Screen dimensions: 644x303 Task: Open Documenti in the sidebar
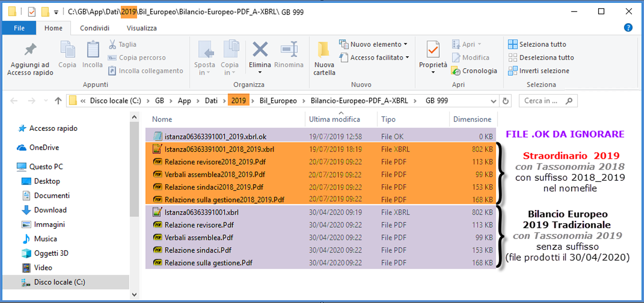pyautogui.click(x=45, y=196)
